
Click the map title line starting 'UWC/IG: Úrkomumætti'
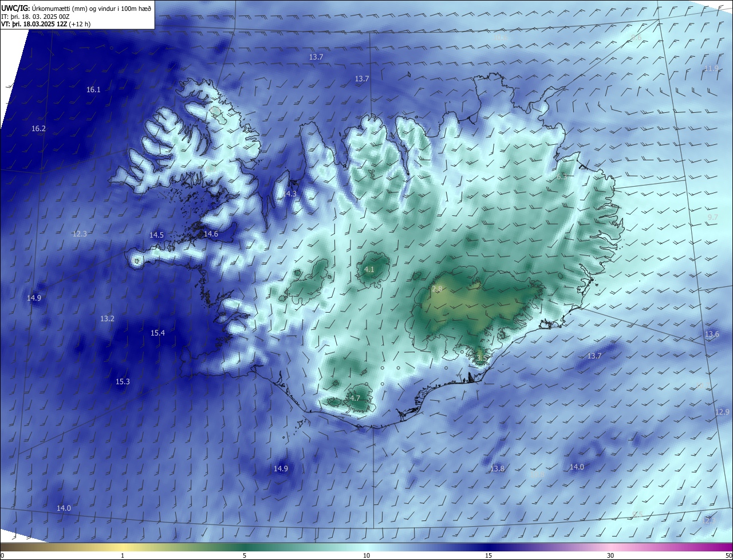(76, 8)
